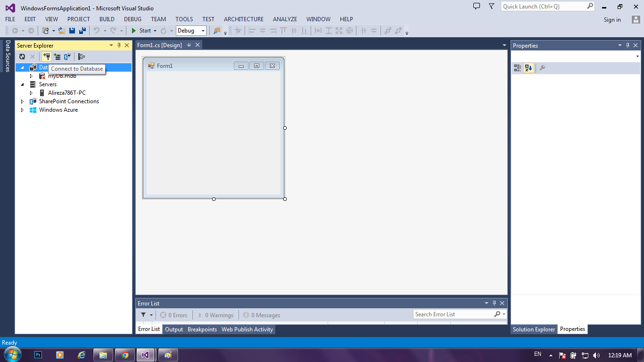
Task: Switch Properties to Categorized view
Action: (518, 68)
